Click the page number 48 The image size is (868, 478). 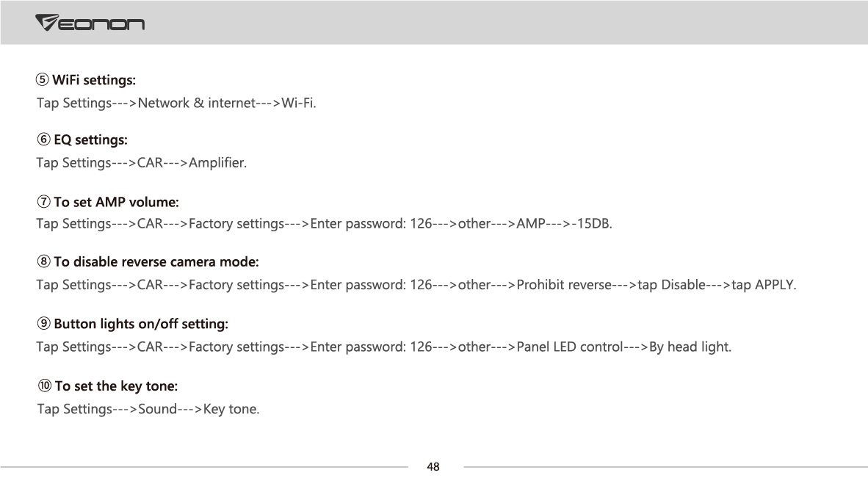433,466
